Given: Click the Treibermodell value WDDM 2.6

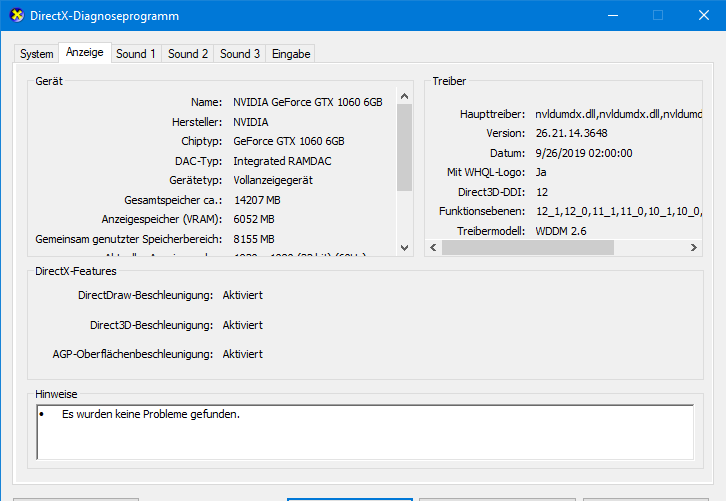Looking at the screenshot, I should [561, 231].
